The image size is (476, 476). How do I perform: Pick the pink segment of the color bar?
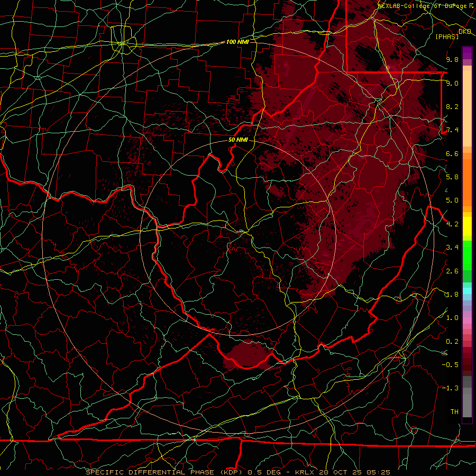coord(467,321)
